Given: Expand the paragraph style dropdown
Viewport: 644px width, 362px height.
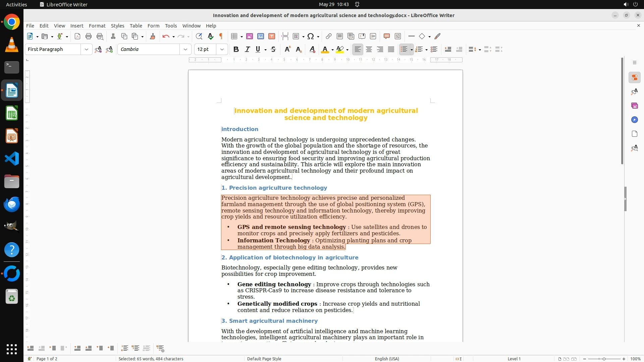Looking at the screenshot, I should pos(86,49).
